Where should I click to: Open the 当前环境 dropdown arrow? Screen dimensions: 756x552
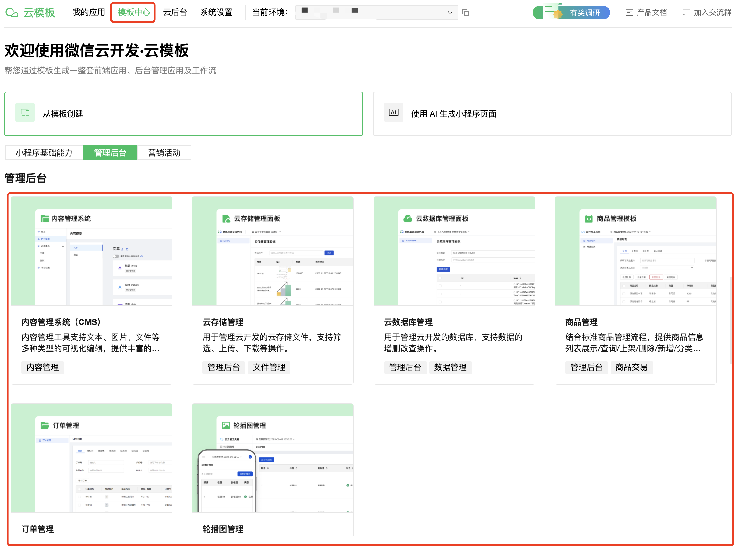[x=450, y=13]
